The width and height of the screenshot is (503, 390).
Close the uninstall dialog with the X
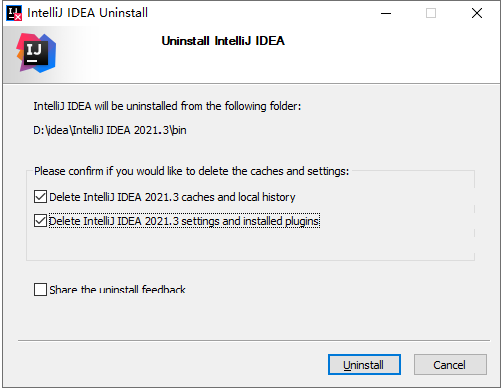tap(477, 13)
